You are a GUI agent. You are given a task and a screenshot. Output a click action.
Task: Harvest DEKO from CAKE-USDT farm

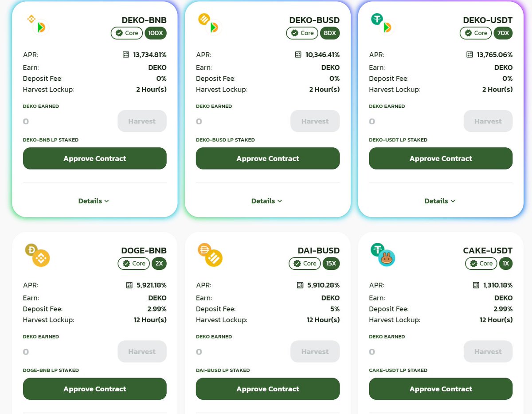(x=488, y=351)
